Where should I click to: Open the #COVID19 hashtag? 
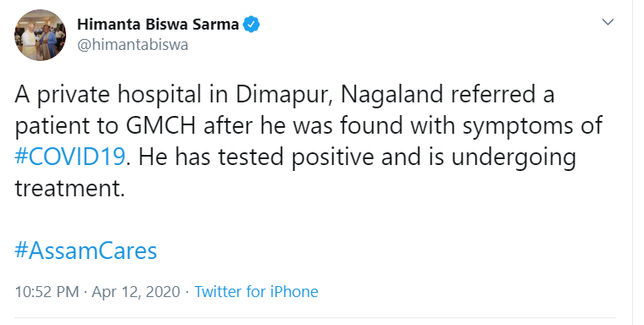tap(69, 157)
